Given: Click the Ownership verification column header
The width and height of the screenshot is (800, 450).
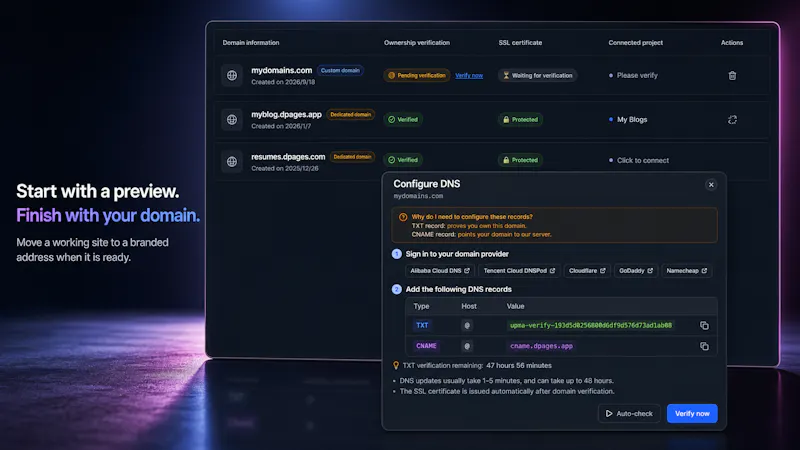Looking at the screenshot, I should click(x=417, y=43).
